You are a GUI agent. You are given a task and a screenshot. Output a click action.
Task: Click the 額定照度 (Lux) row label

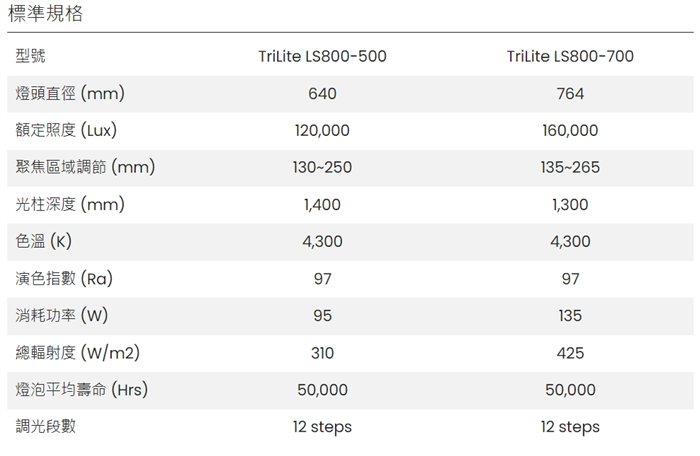click(x=66, y=130)
